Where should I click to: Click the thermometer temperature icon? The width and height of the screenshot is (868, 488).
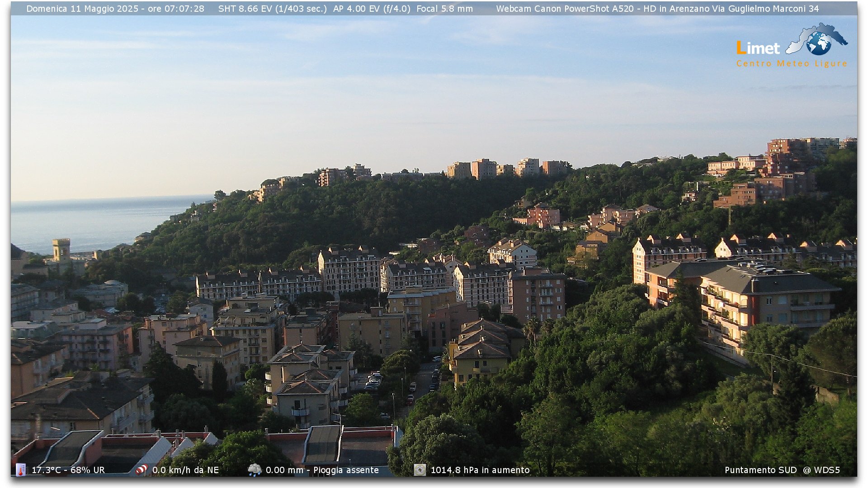click(x=21, y=470)
